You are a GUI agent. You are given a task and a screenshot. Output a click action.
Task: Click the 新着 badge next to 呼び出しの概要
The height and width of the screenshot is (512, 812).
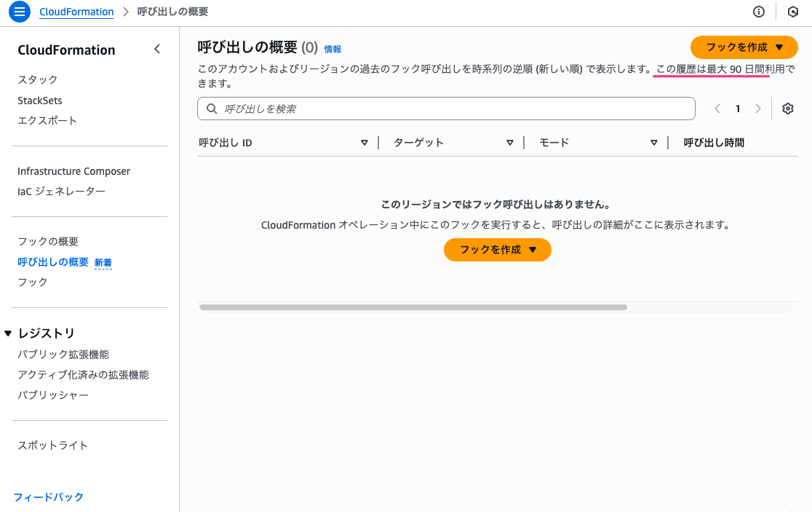point(103,263)
